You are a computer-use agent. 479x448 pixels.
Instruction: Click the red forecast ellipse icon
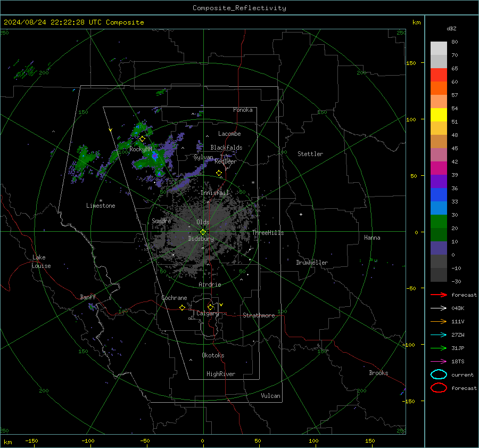pyautogui.click(x=439, y=388)
